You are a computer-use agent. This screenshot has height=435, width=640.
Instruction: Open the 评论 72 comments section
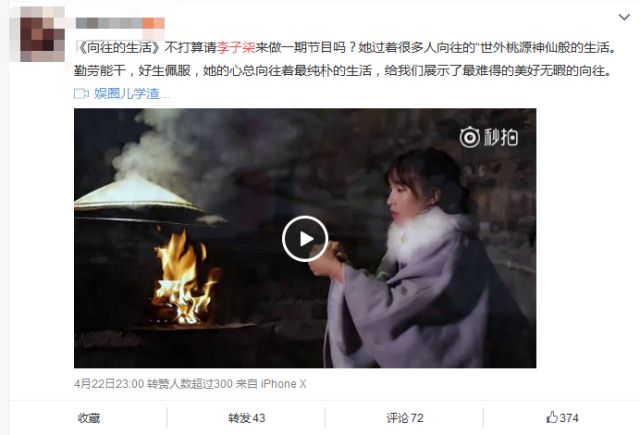tap(404, 418)
